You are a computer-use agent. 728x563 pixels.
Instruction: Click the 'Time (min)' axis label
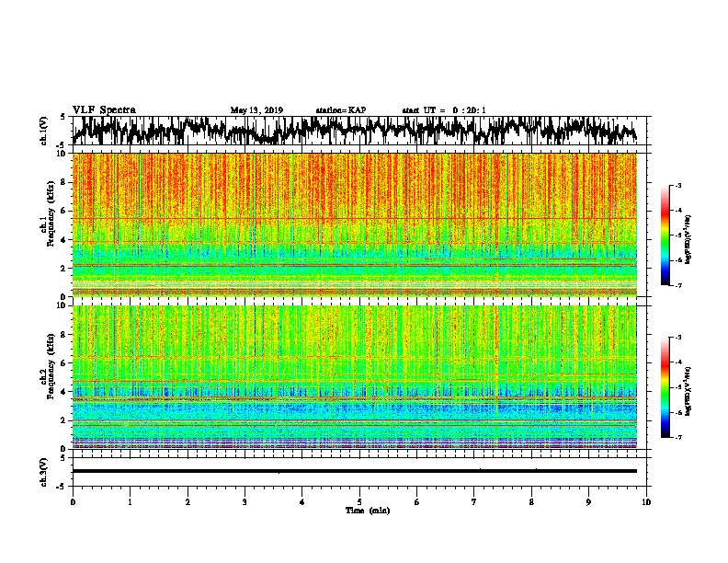(x=368, y=511)
